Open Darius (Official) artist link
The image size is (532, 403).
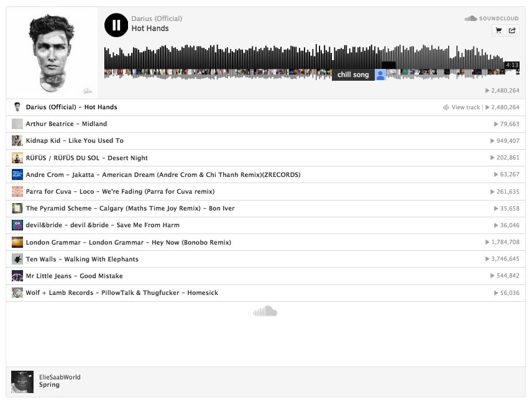(x=157, y=19)
